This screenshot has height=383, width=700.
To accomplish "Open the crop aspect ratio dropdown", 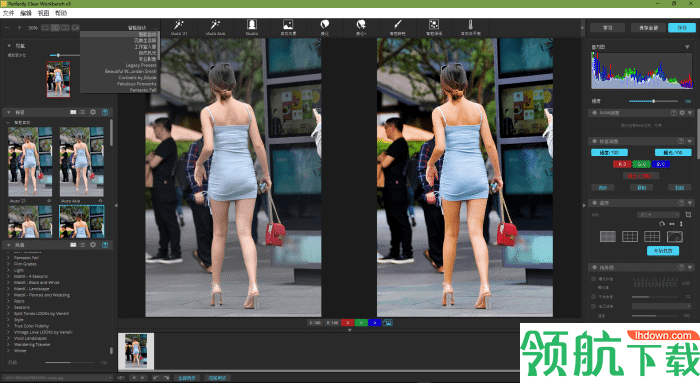I will [658, 215].
